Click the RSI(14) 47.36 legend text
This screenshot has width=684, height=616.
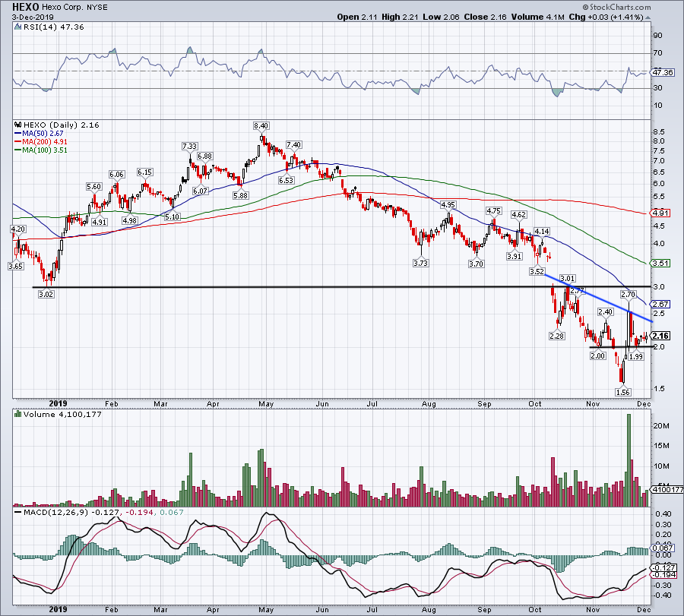[x=54, y=27]
